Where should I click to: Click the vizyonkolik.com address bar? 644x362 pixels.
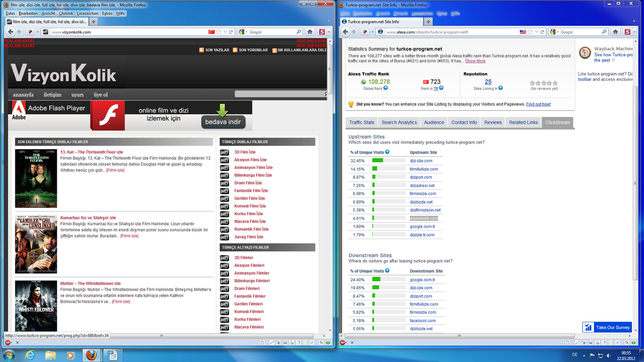click(129, 32)
